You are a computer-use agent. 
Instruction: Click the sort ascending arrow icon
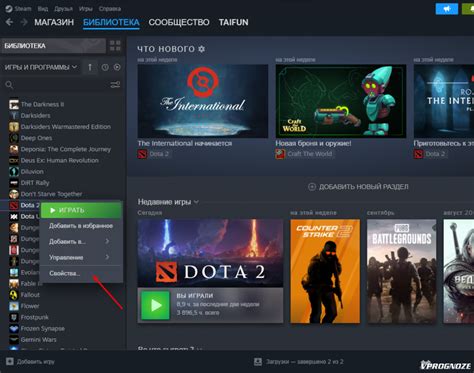coord(90,67)
